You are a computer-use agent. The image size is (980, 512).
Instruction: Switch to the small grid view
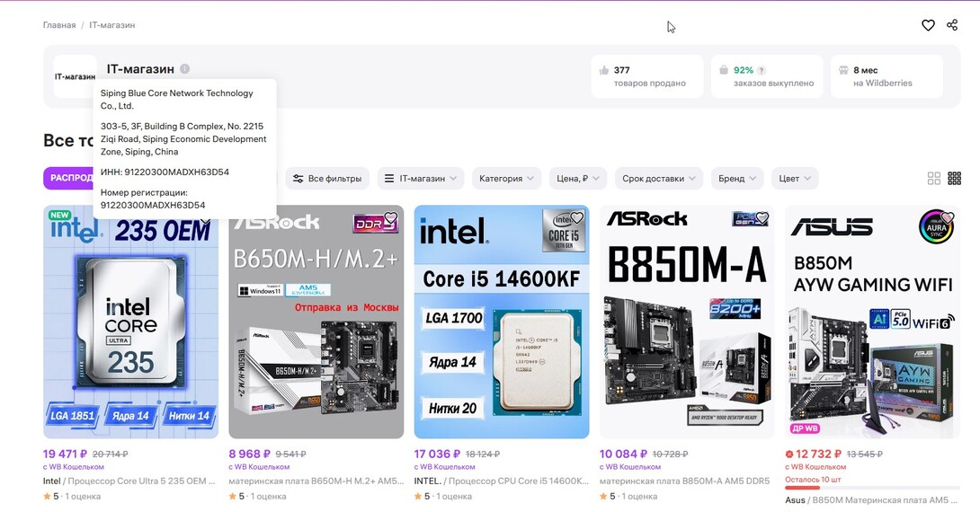click(x=955, y=179)
